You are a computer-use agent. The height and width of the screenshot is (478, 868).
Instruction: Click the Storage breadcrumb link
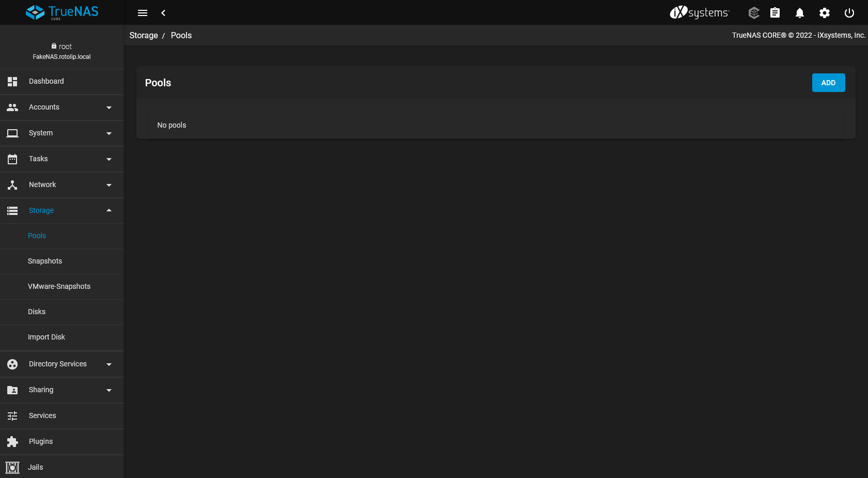coord(144,35)
